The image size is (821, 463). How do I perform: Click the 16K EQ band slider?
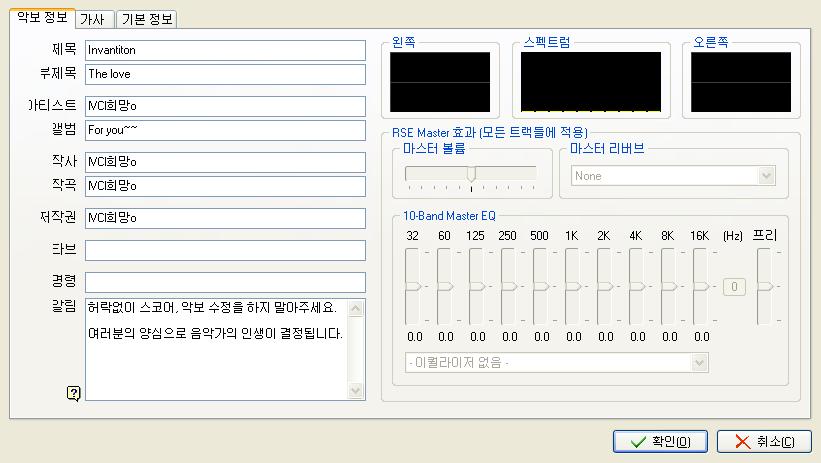point(700,286)
